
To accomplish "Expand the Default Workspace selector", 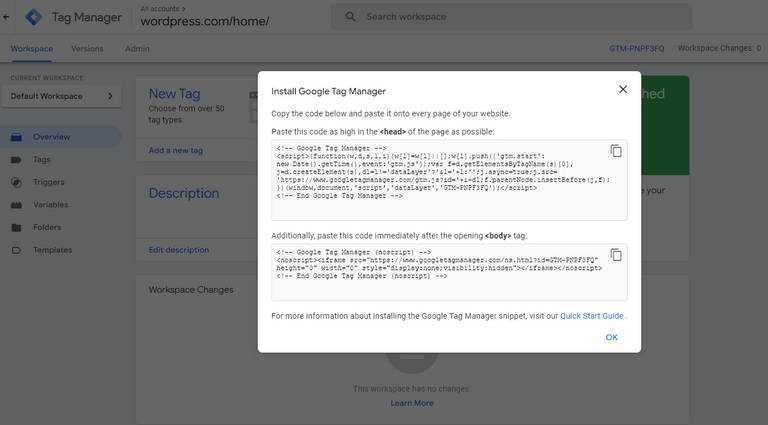I will pyautogui.click(x=62, y=96).
